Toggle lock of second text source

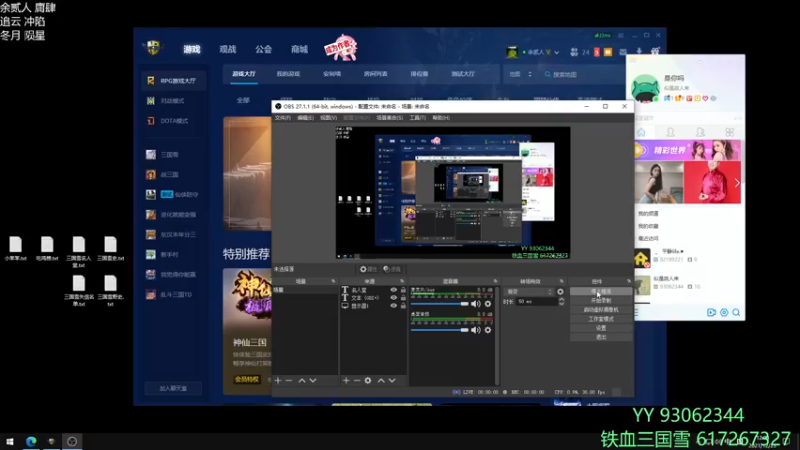click(x=403, y=297)
